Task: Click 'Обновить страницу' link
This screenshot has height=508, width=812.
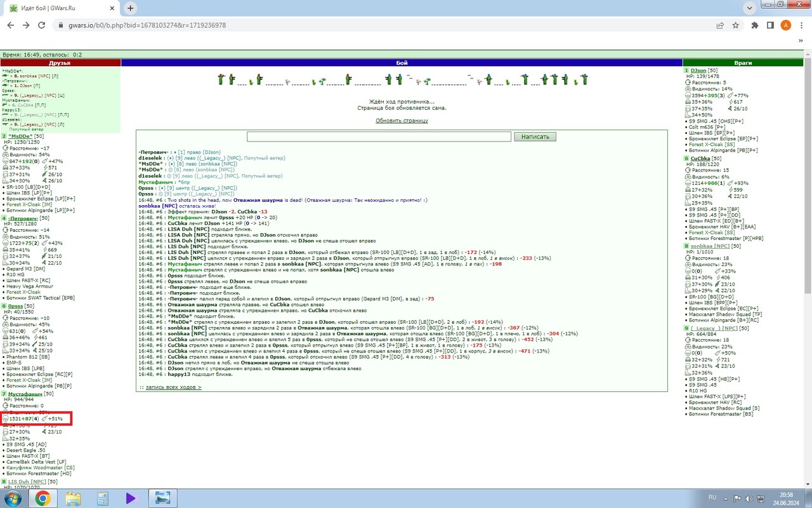Action: pyautogui.click(x=402, y=120)
